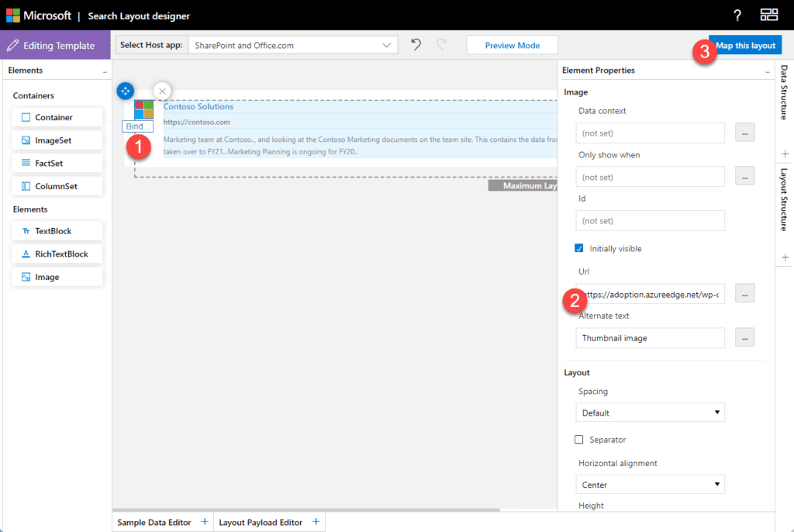
Task: Collapse the Elements panel
Action: click(x=105, y=72)
